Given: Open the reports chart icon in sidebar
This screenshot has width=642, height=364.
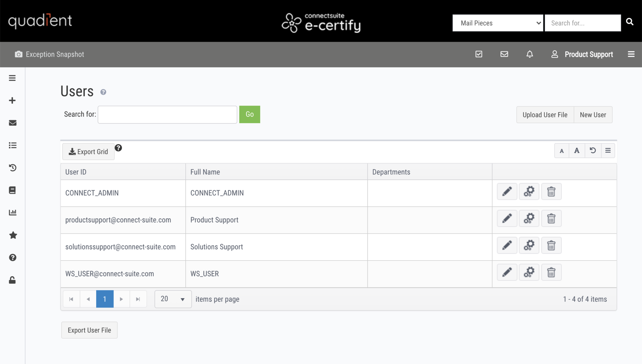Looking at the screenshot, I should (13, 212).
